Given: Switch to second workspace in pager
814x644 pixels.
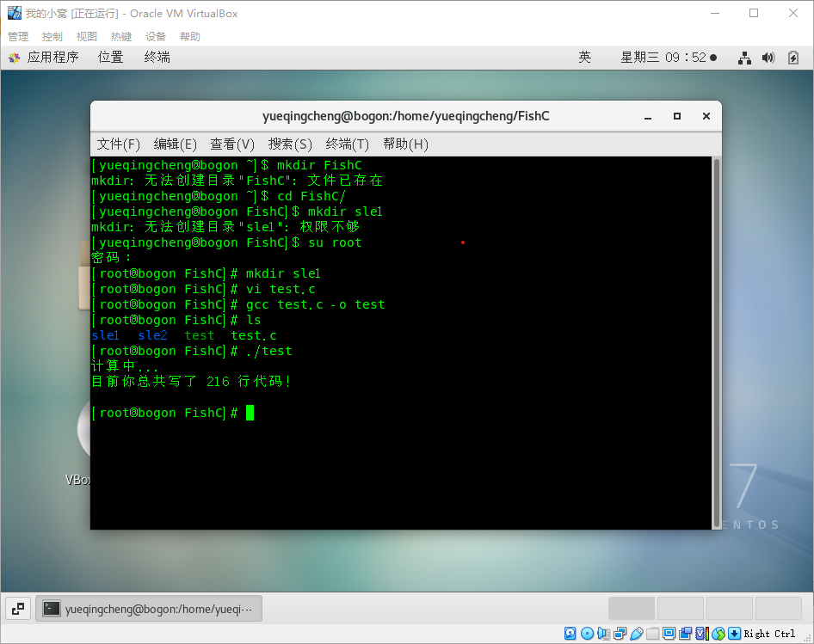Looking at the screenshot, I should click(680, 608).
